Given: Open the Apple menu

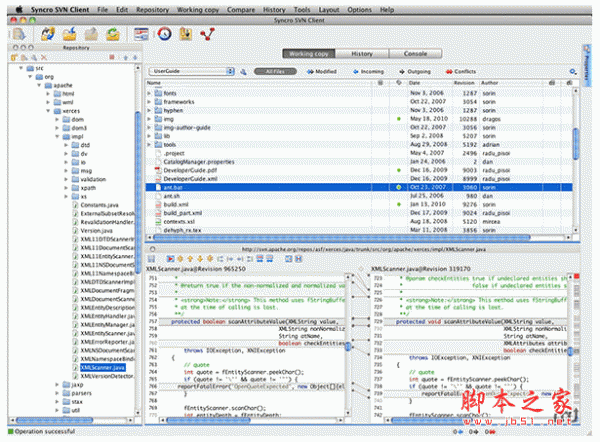Looking at the screenshot, I should click(x=19, y=10).
